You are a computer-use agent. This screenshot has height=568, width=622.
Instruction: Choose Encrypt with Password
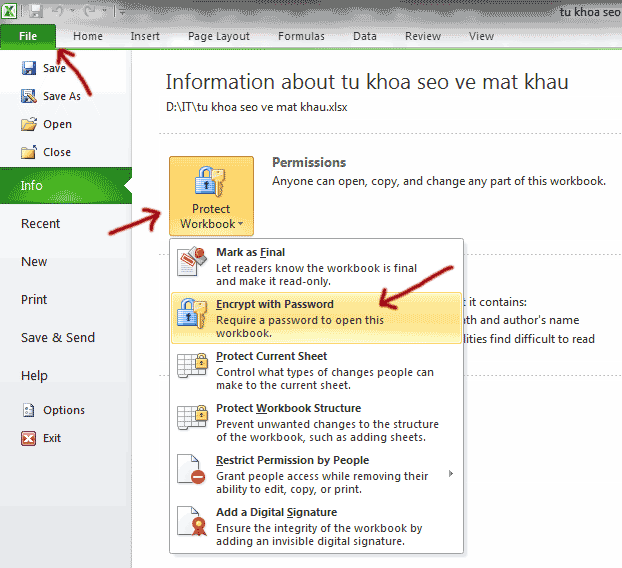[x=317, y=318]
